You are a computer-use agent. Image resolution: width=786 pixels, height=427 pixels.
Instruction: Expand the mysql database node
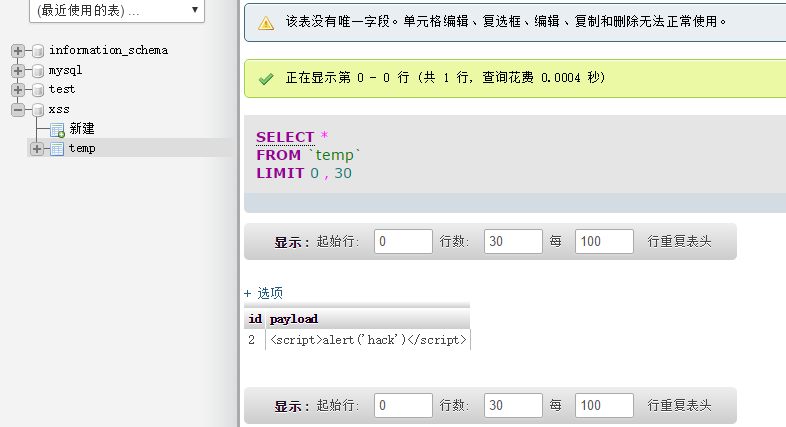(18, 71)
